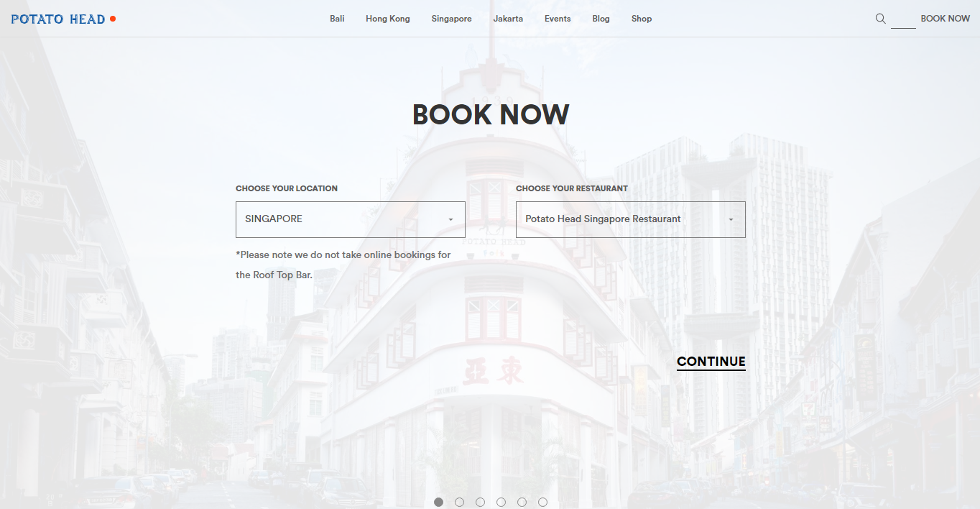Image resolution: width=980 pixels, height=509 pixels.
Task: Select Jakarta in the top navigation
Action: point(508,19)
